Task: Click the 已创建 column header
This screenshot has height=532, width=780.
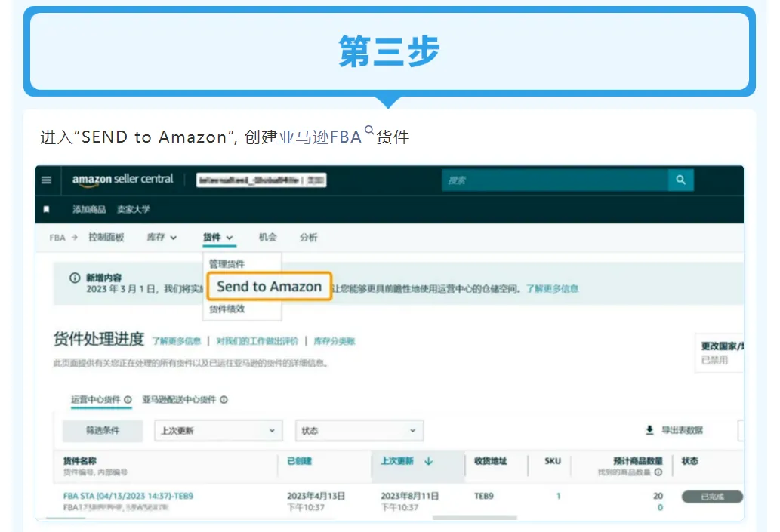Action: point(300,461)
